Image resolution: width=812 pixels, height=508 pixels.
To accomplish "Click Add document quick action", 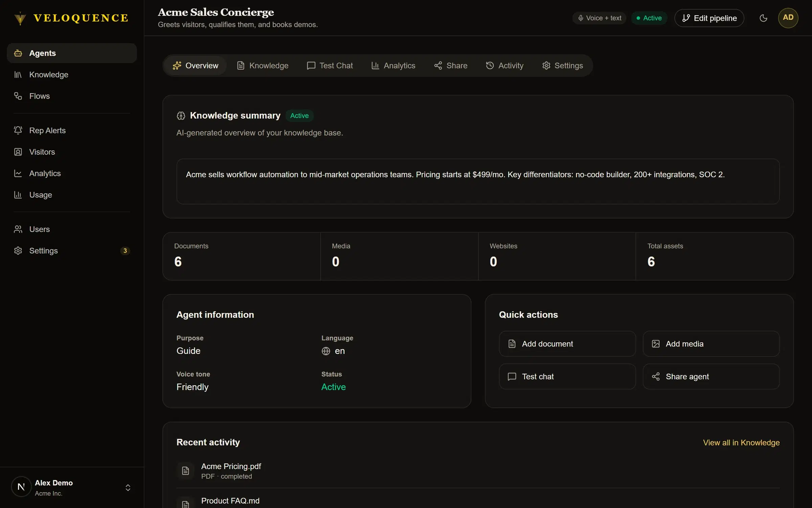I will 567,344.
